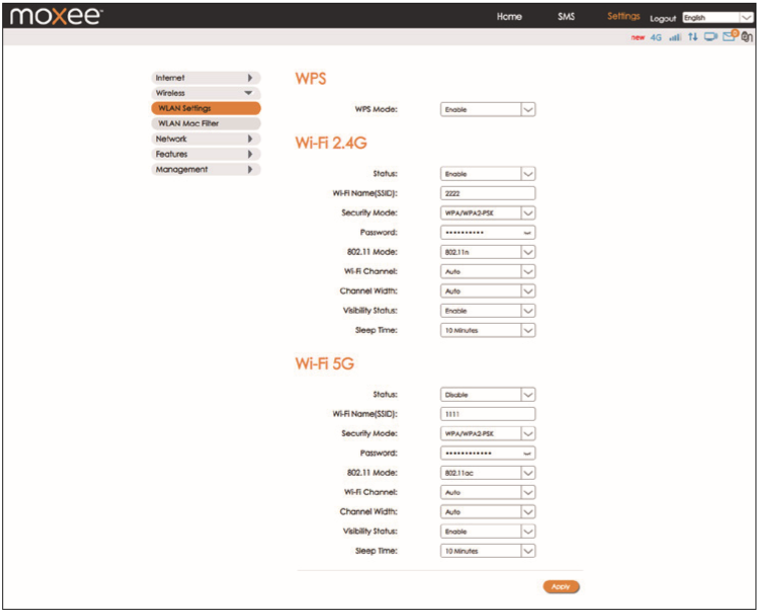Select WLAN Settings in sidebar
Image resolution: width=760 pixels, height=611 pixels.
point(206,108)
